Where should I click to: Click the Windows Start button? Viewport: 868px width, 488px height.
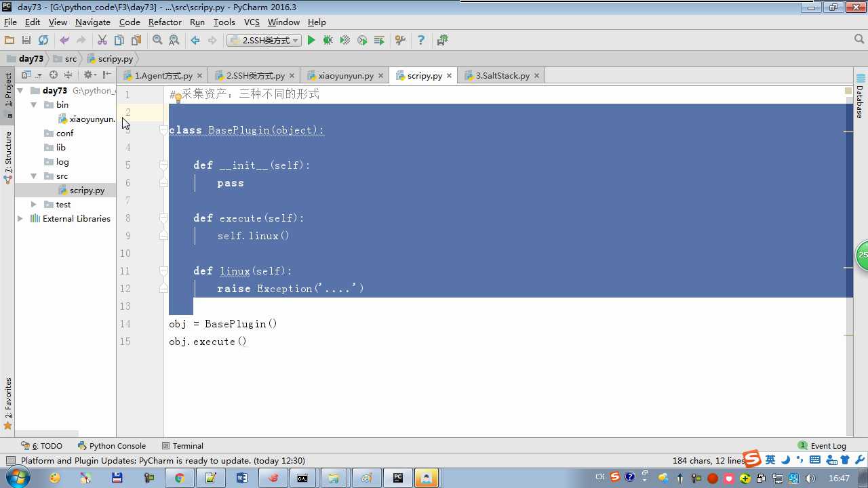16,478
